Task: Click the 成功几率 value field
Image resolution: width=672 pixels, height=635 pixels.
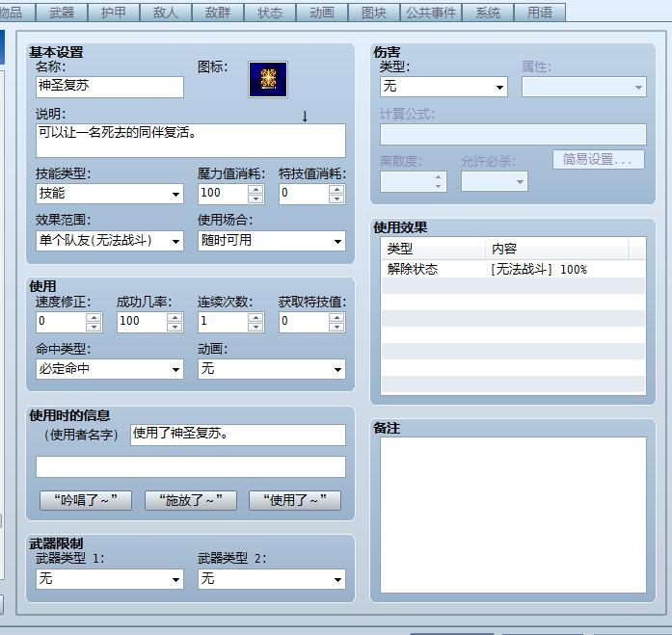Action: click(x=142, y=322)
